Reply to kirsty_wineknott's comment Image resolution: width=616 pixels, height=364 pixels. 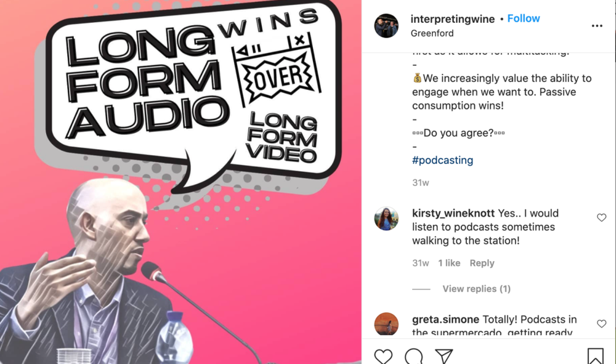(x=482, y=263)
